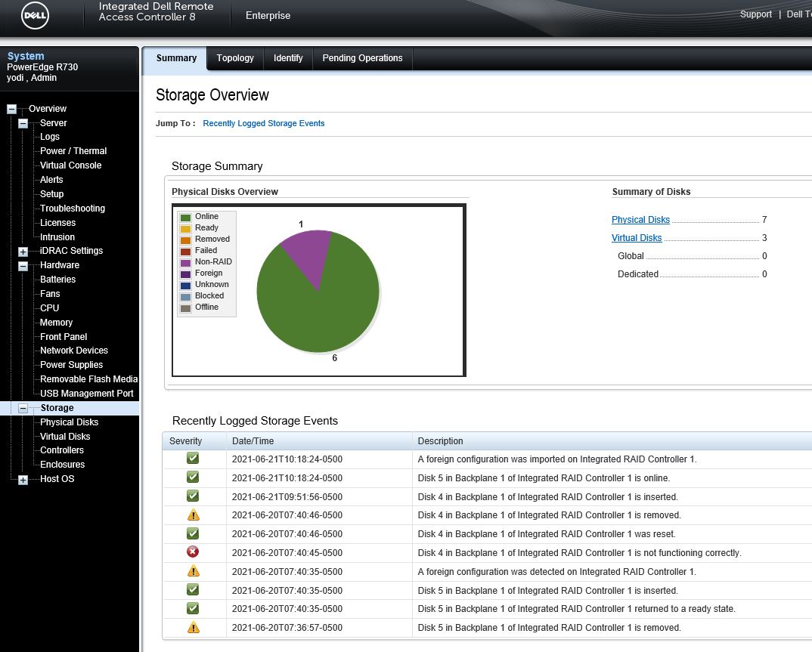Open Controllers tree item
This screenshot has height=652, width=812.
pos(62,450)
